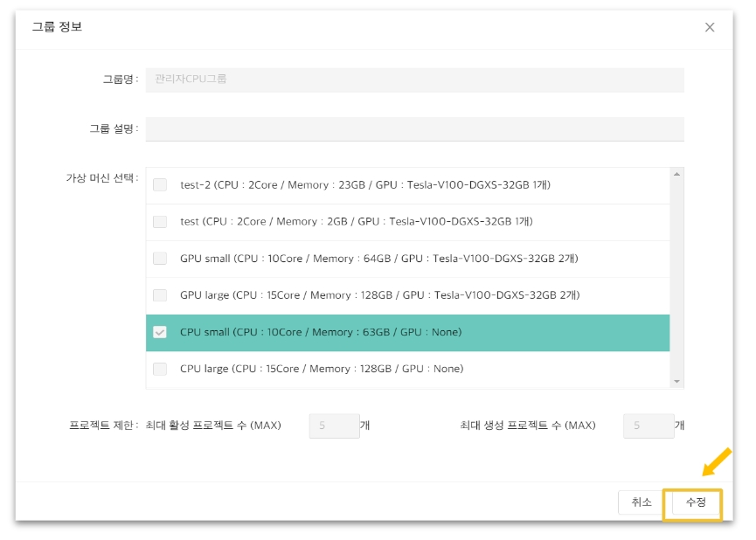The width and height of the screenshot is (756, 540).
Task: Focus the 그룹 설명 text field
Action: 414,128
